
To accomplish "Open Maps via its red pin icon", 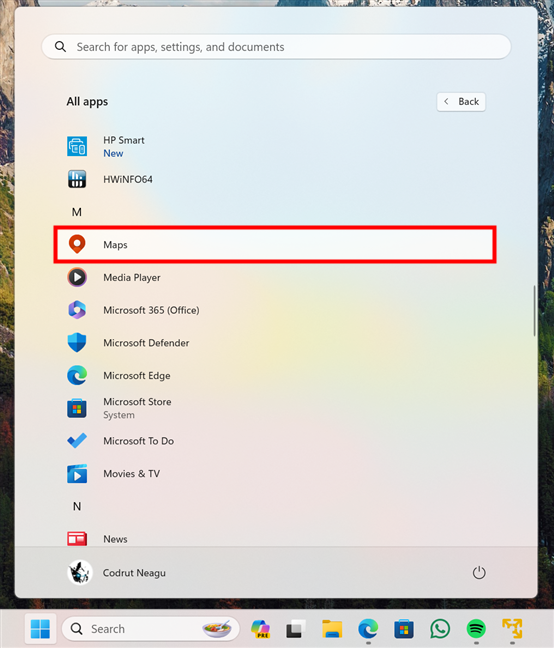I will (77, 244).
